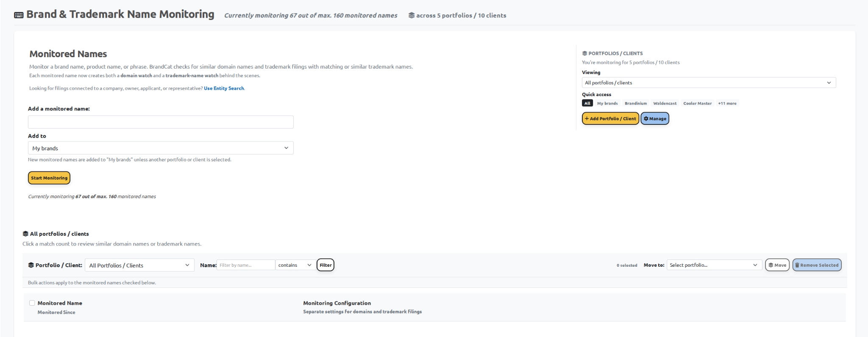Click Add Portfolio / Client button
The width and height of the screenshot is (868, 337).
pos(610,119)
